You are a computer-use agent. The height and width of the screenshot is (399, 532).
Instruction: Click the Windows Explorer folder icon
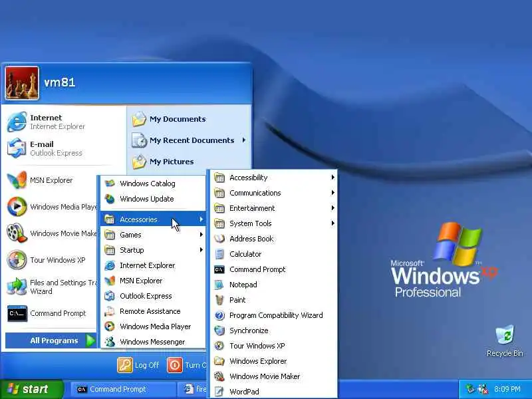219,361
